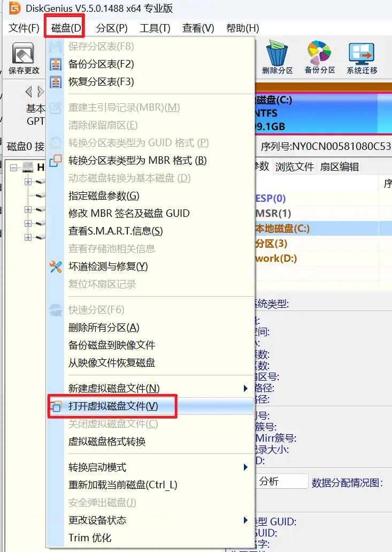The image size is (392, 552).
Task: Choose 转换分区表类型为 MBR 格式
Action: coord(137,161)
